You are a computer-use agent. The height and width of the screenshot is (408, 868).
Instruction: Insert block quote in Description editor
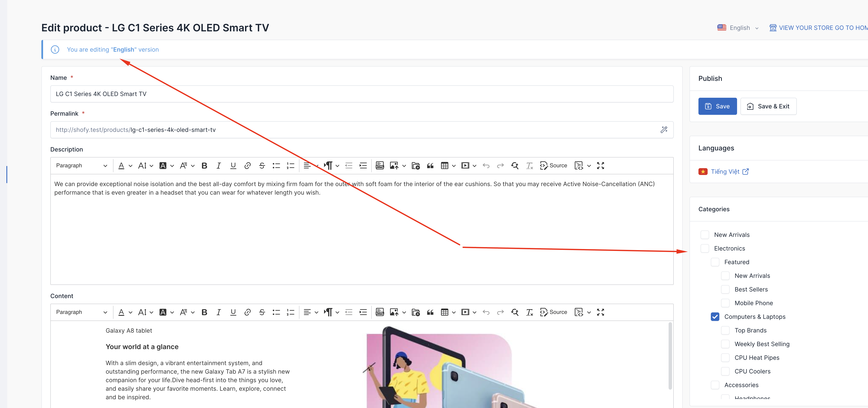[430, 166]
